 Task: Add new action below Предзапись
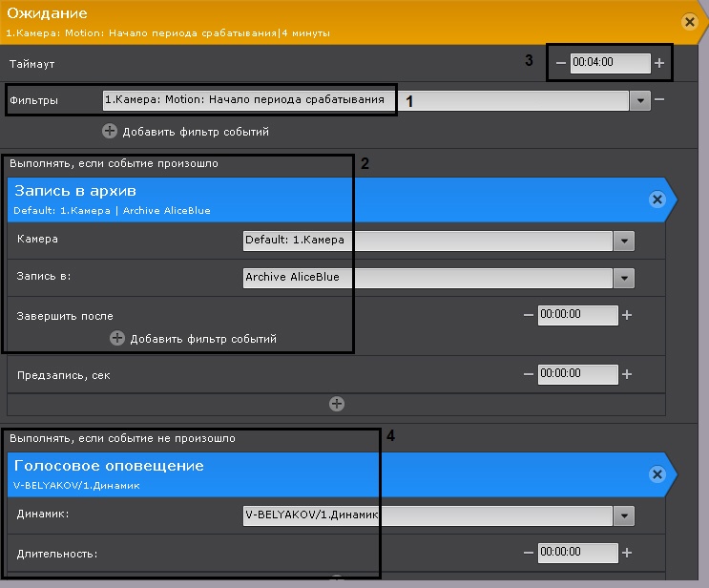pyautogui.click(x=336, y=404)
